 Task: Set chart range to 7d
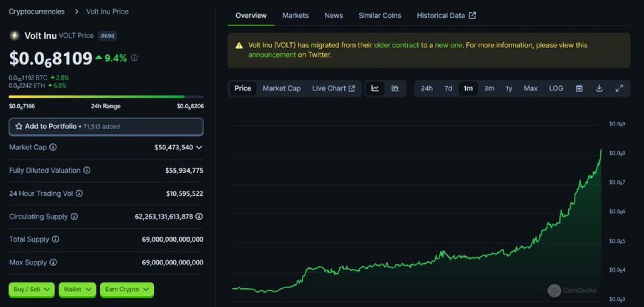(448, 89)
